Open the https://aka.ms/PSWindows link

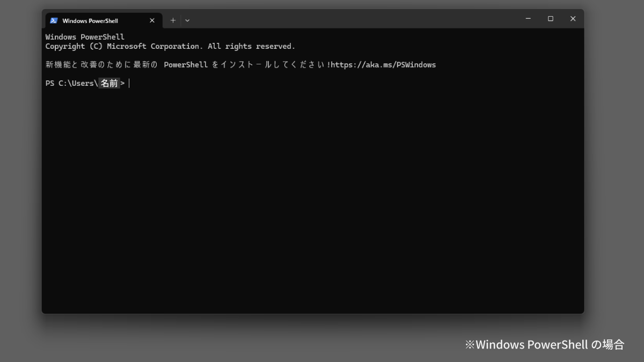pos(383,65)
